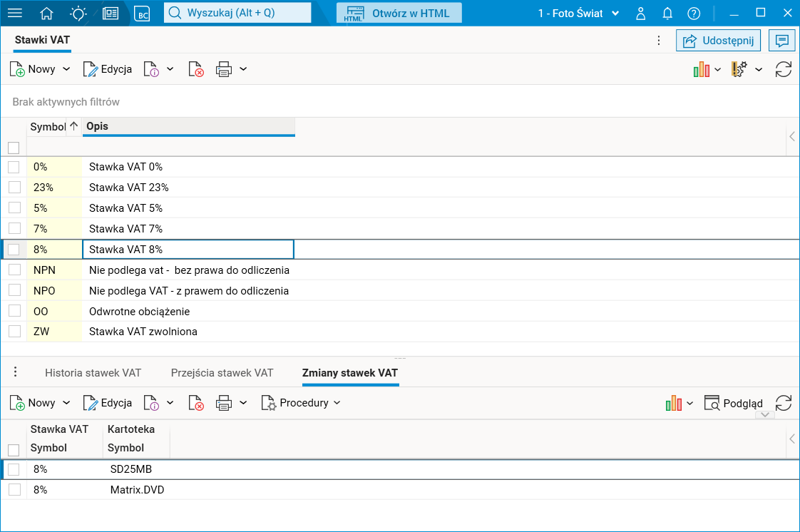Expand the top table side panel chevron

coord(792,136)
